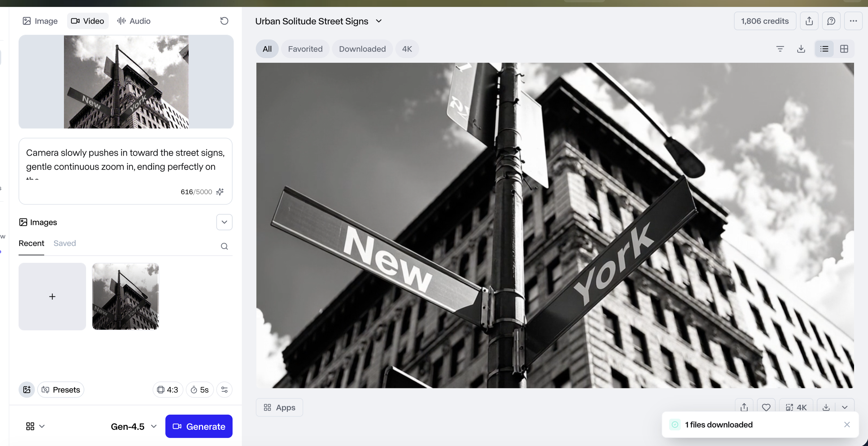Select the Favorited filter chip
The height and width of the screenshot is (446, 868).
pyautogui.click(x=305, y=49)
